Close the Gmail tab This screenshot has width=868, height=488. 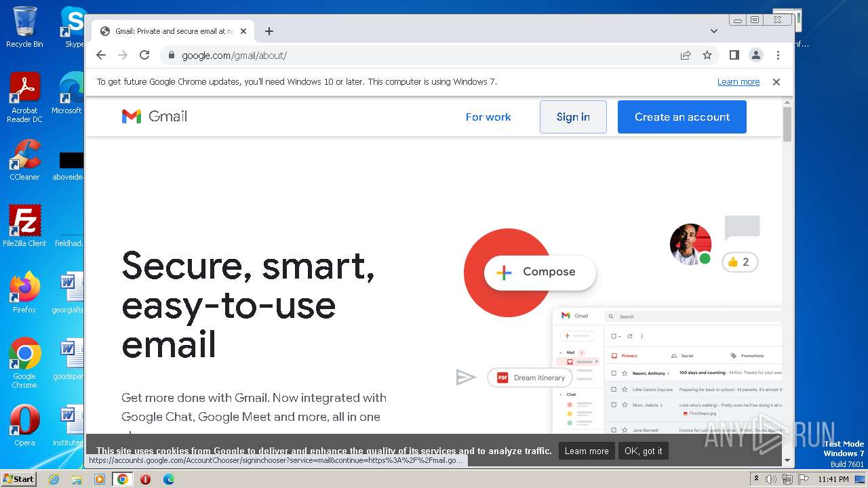point(245,31)
